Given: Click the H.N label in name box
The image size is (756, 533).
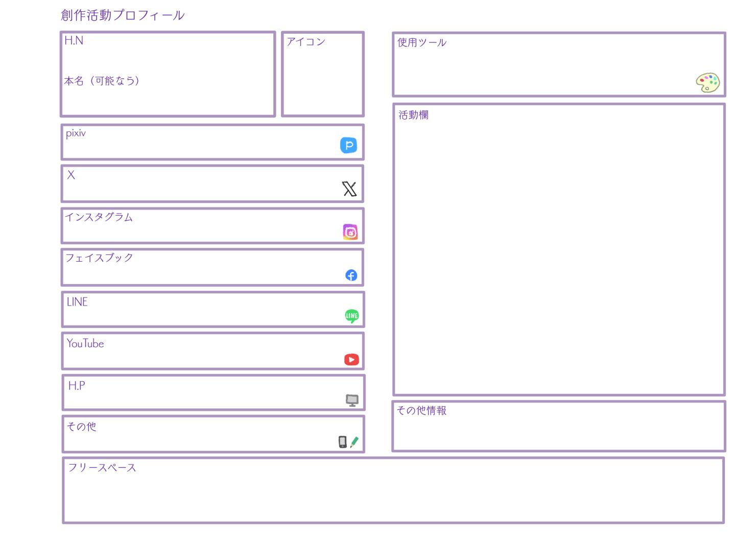Looking at the screenshot, I should point(74,41).
